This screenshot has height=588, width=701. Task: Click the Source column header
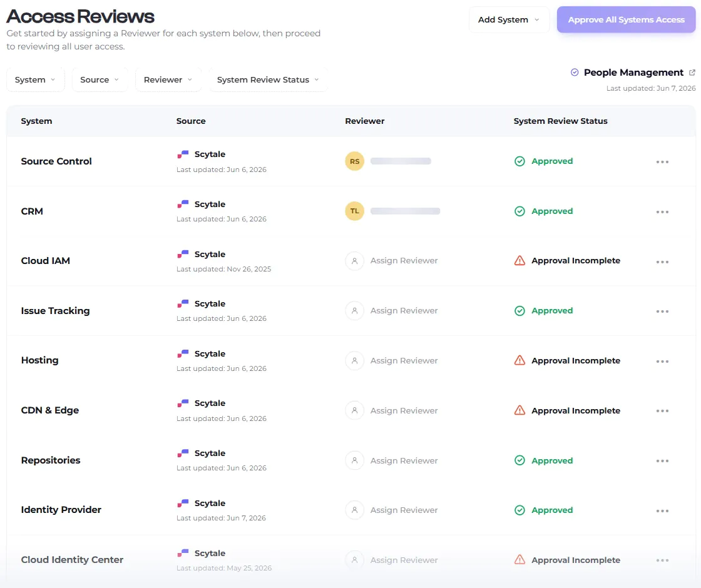click(191, 121)
